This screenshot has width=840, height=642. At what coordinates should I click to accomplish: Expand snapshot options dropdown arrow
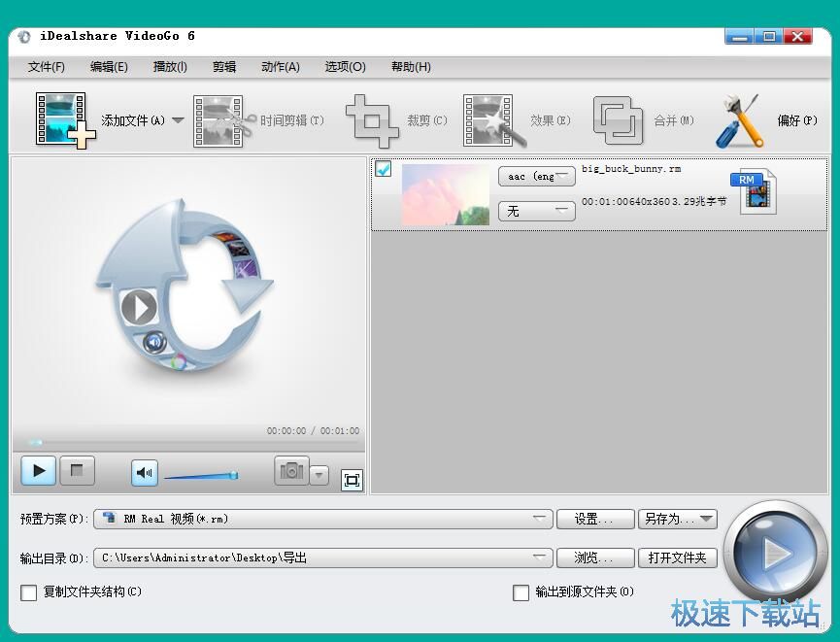click(x=319, y=475)
